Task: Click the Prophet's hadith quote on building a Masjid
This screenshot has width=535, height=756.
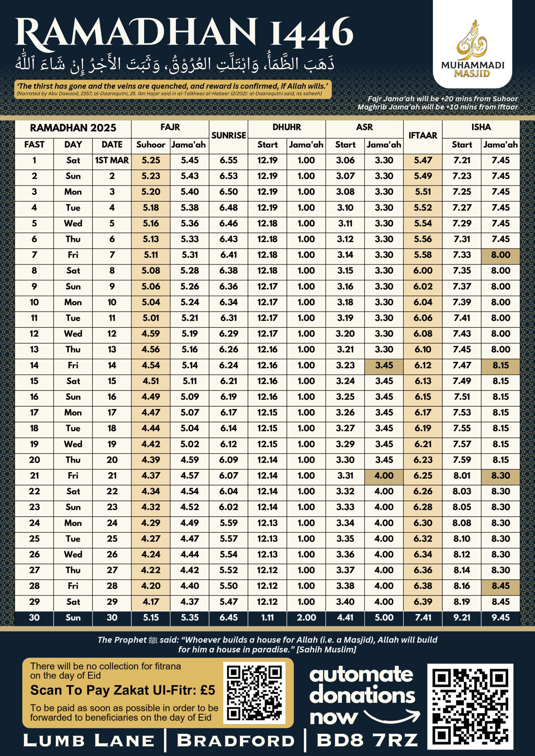Action: click(x=267, y=645)
